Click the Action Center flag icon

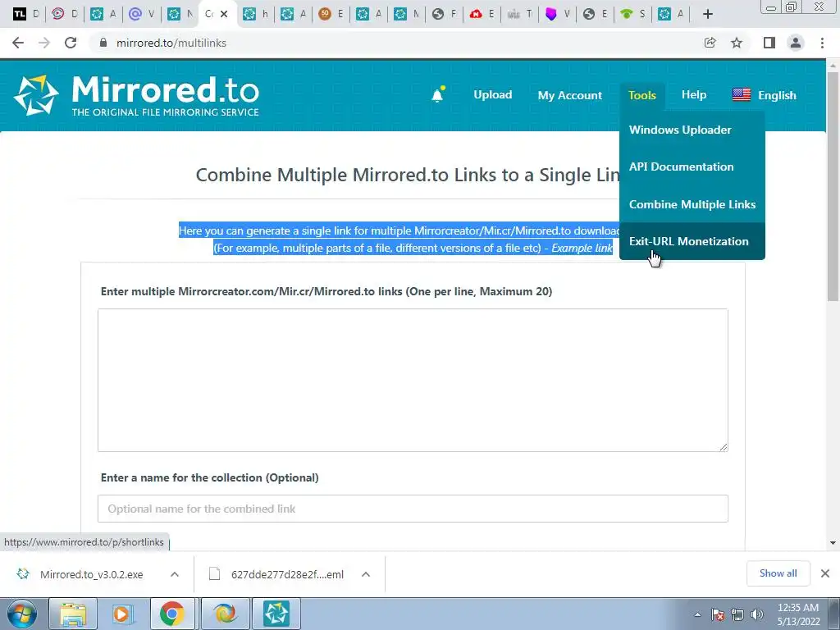click(x=718, y=614)
